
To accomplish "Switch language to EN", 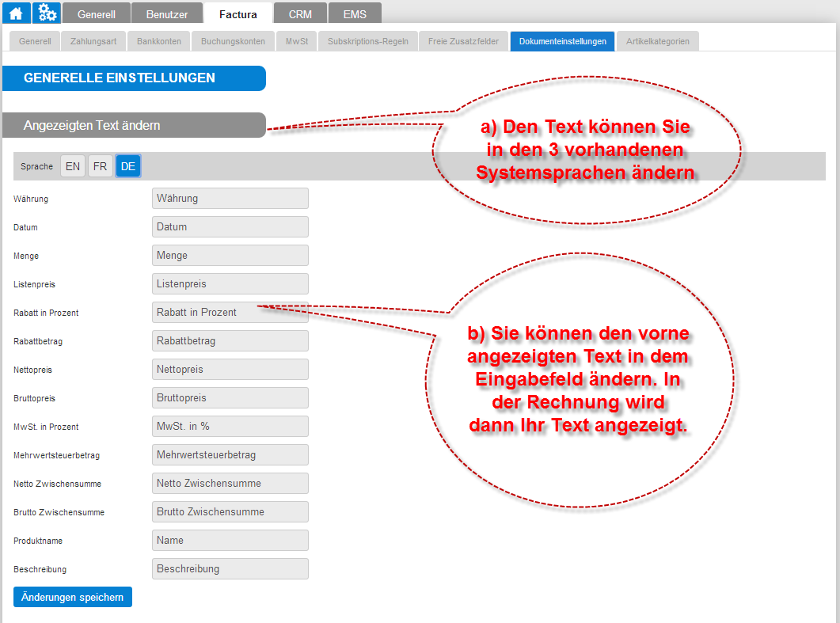I will [x=73, y=166].
